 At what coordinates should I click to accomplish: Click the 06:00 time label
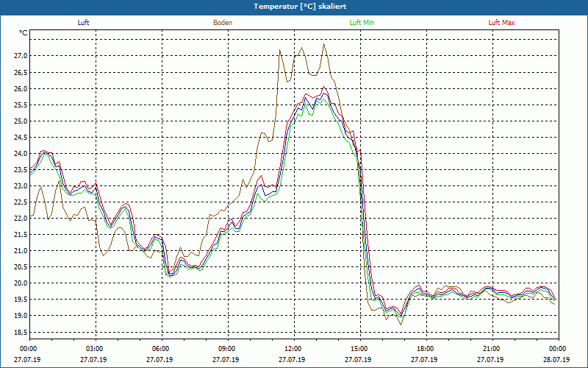(x=162, y=349)
